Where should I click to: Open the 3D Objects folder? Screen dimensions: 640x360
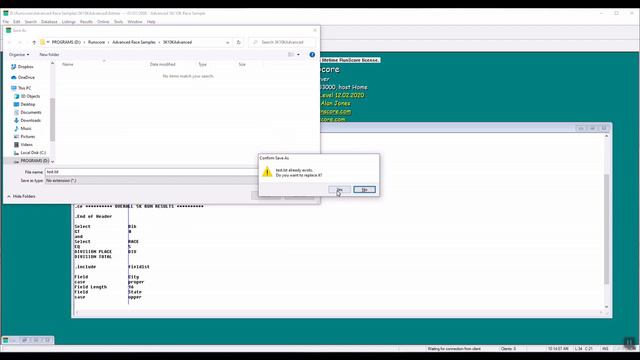pos(30,96)
